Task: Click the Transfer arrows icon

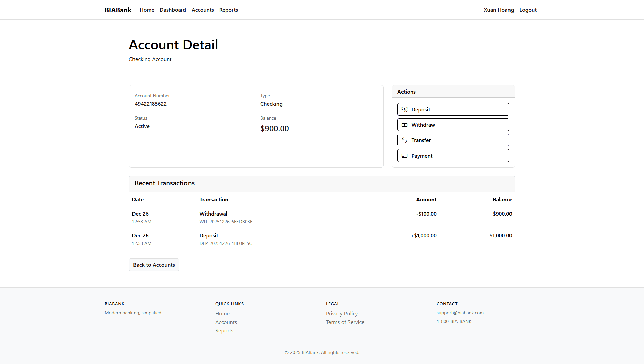Action: click(405, 140)
